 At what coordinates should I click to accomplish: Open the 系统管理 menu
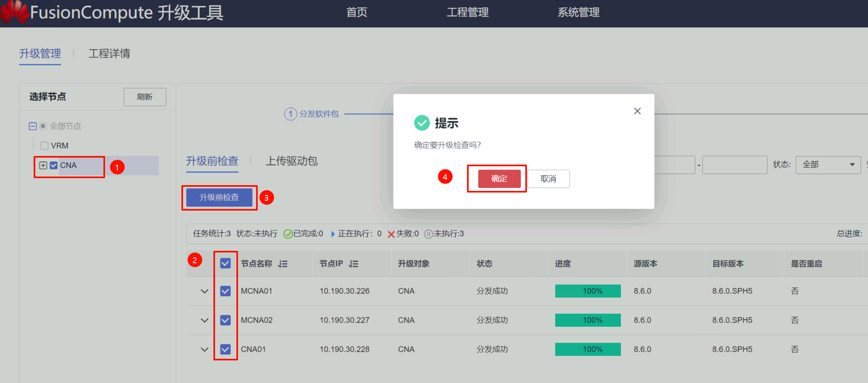(x=578, y=12)
